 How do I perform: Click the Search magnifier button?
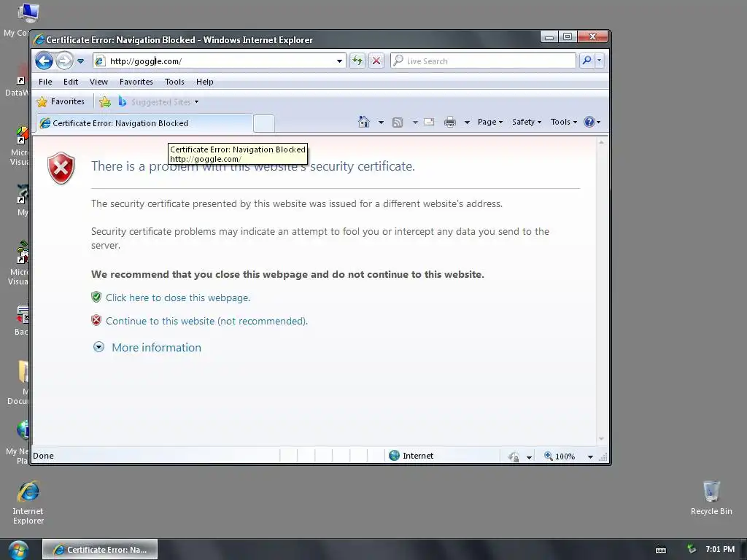pyautogui.click(x=587, y=61)
